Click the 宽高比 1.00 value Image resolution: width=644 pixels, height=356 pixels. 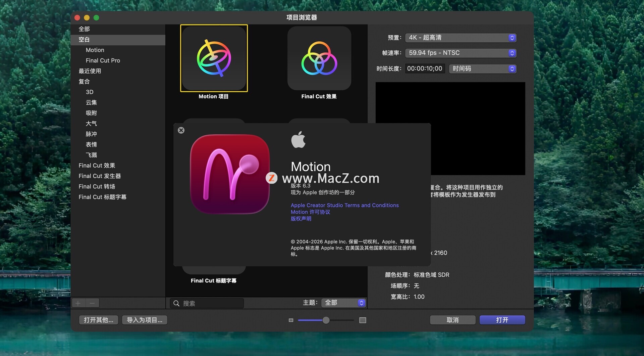419,297
